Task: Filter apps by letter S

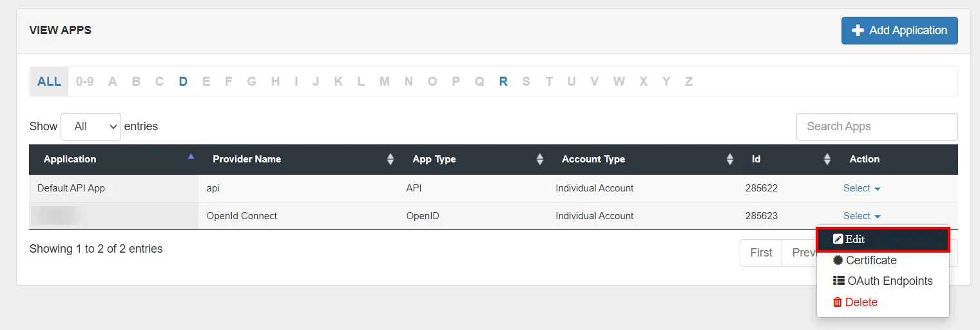Action: (x=526, y=81)
